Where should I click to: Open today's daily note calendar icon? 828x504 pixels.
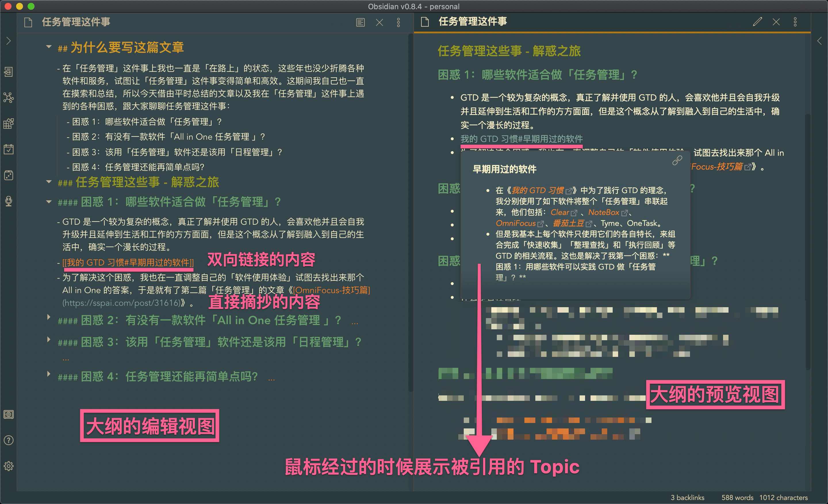point(9,149)
